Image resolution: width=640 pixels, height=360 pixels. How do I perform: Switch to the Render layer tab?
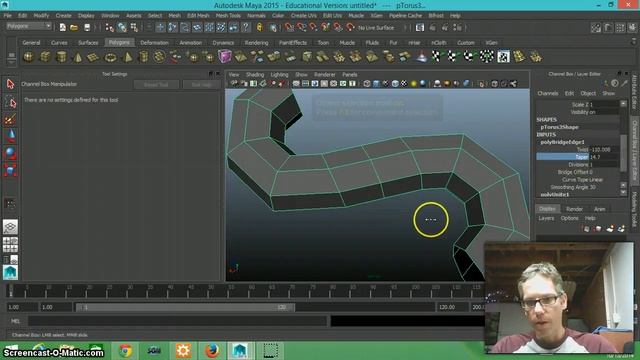pos(574,209)
